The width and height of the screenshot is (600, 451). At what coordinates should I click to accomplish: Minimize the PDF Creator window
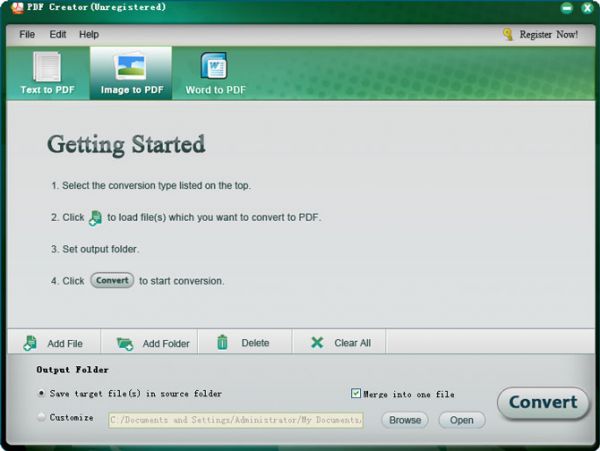tap(567, 8)
